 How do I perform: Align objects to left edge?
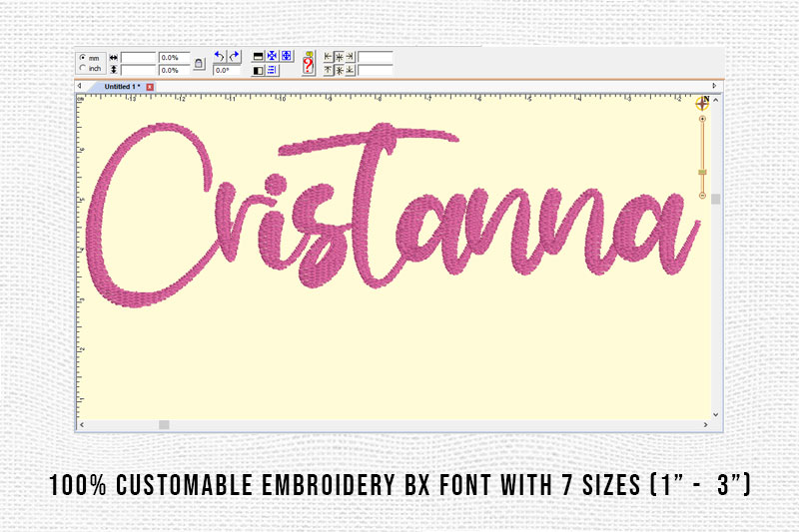point(328,57)
